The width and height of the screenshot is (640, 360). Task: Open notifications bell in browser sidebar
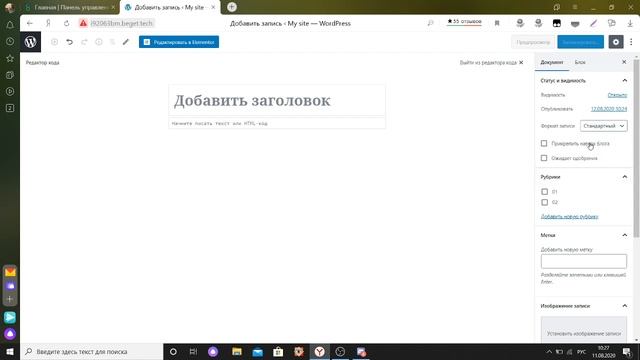(10, 25)
